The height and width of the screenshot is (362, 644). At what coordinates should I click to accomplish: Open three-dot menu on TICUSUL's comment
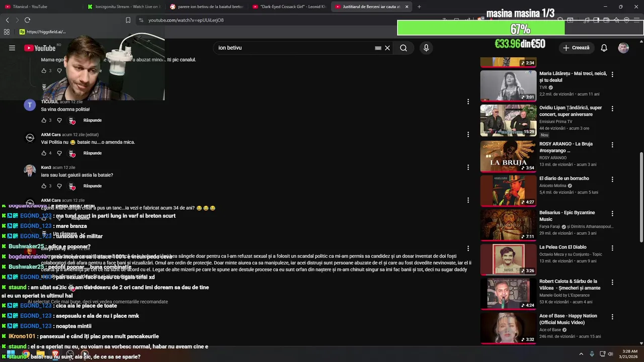tap(468, 102)
